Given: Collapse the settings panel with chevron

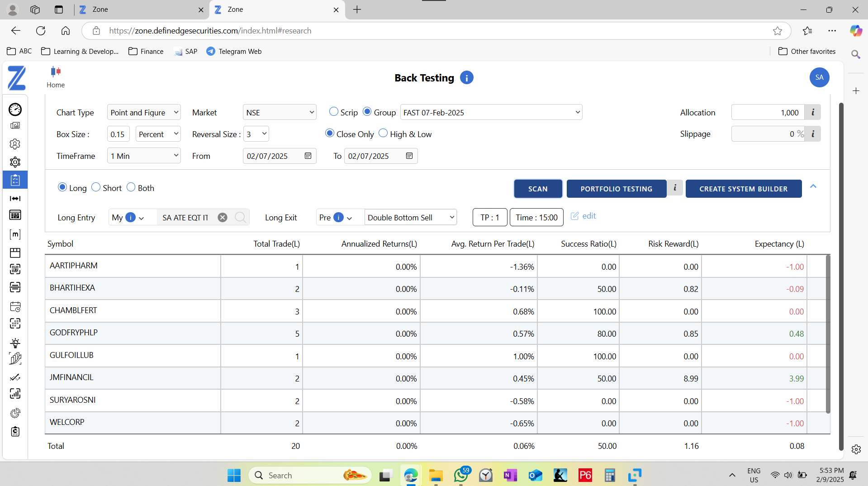Looking at the screenshot, I should pos(813,186).
